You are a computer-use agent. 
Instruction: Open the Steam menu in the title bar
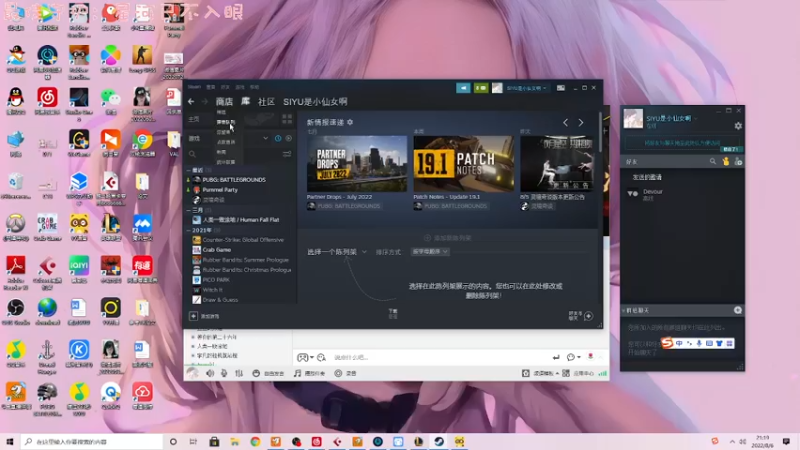194,87
